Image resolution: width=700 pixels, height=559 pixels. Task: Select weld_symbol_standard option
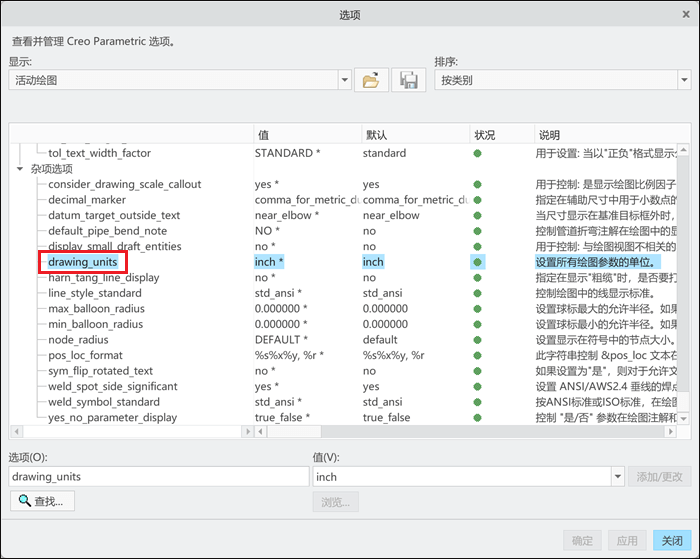pyautogui.click(x=104, y=402)
